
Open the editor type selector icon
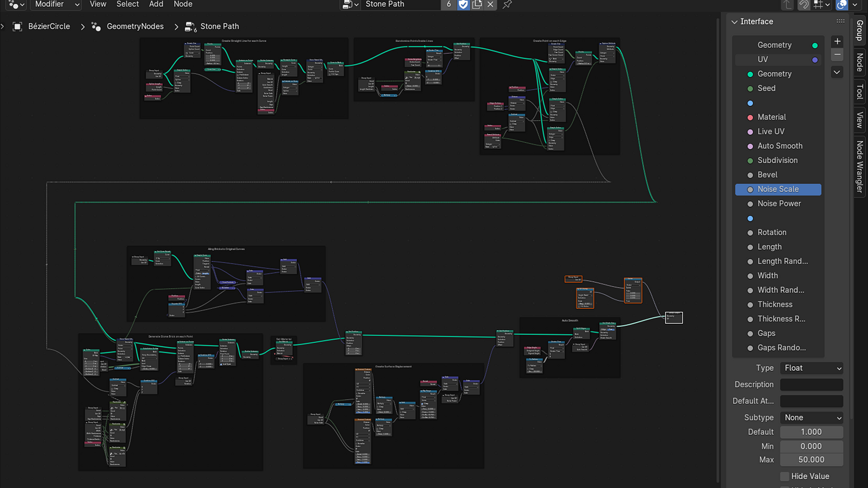click(13, 4)
